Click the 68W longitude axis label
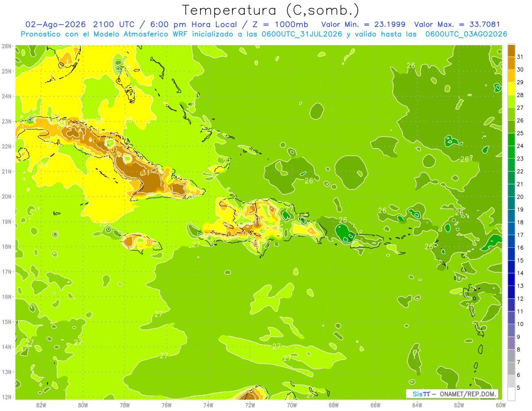Image resolution: width=532 pixels, height=411 pixels. 334,405
